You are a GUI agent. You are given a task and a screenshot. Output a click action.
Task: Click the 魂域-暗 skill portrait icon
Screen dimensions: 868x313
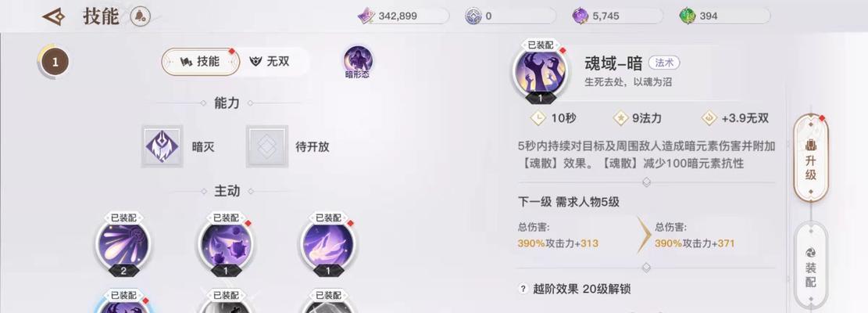541,72
